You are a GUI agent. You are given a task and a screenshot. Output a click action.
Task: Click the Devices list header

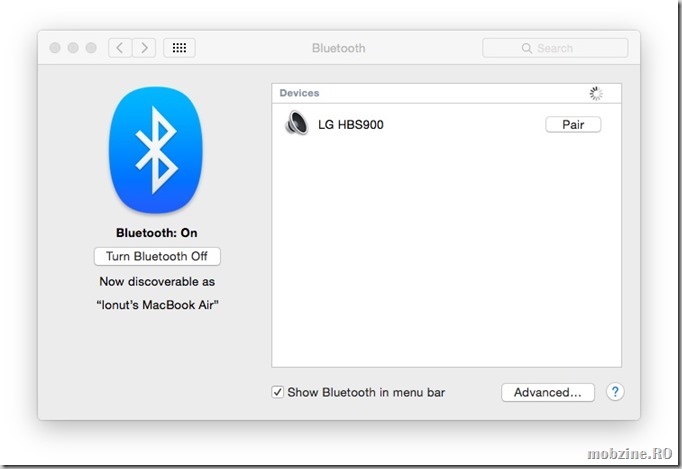click(x=300, y=93)
